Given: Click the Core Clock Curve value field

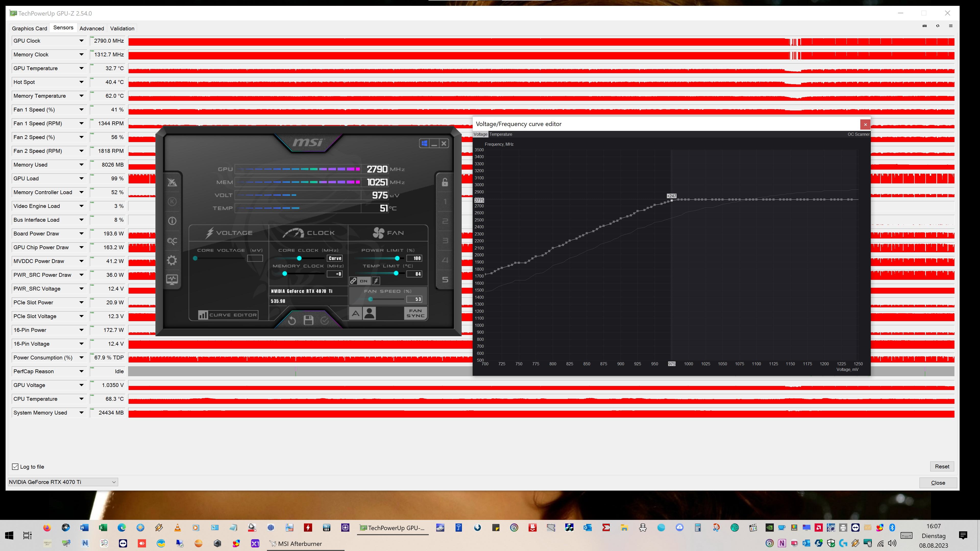Looking at the screenshot, I should 335,258.
